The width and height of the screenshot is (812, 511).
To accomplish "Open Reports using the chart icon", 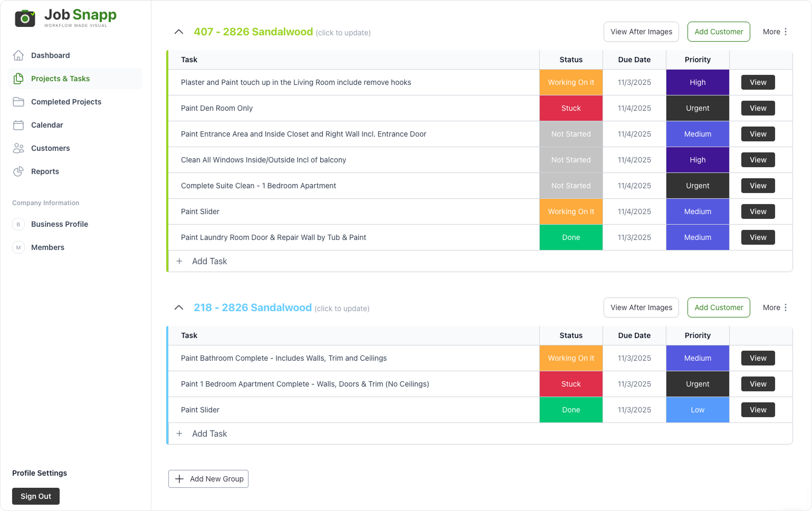I will [18, 171].
